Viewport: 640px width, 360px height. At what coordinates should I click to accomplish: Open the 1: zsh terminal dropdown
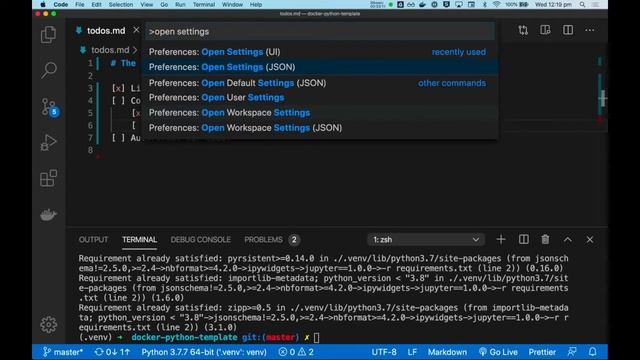[426, 240]
